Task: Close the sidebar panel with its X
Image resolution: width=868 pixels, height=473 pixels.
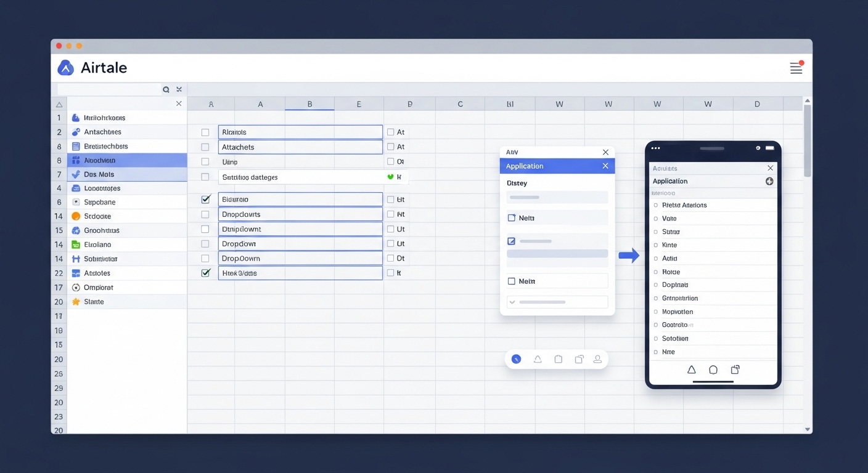Action: click(x=179, y=103)
